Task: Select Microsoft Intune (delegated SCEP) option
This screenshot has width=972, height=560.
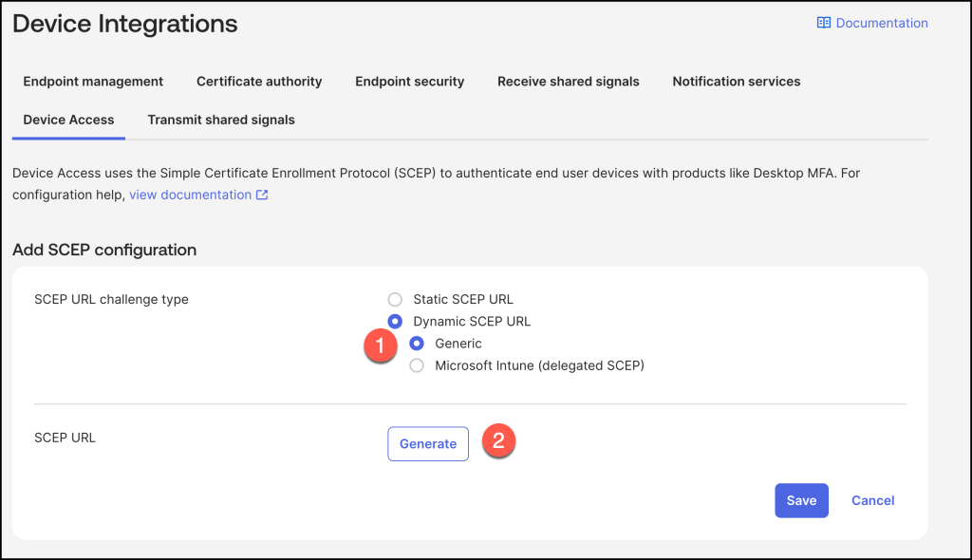Action: point(417,365)
